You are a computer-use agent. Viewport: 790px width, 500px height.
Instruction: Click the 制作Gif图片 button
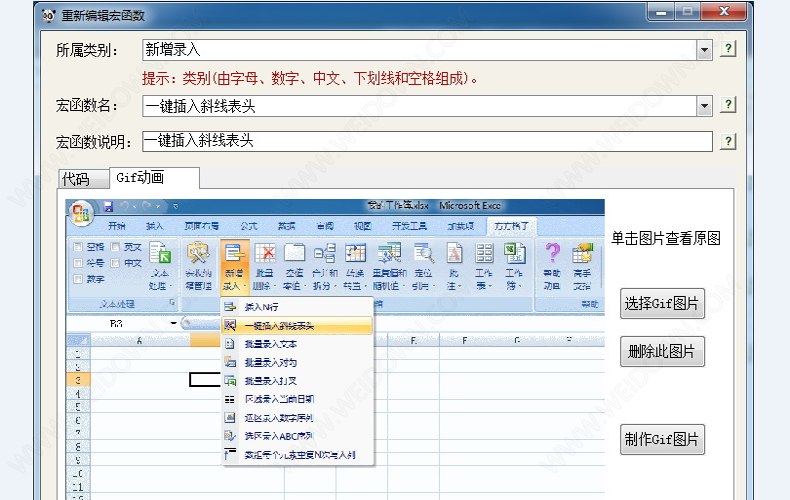(x=662, y=440)
